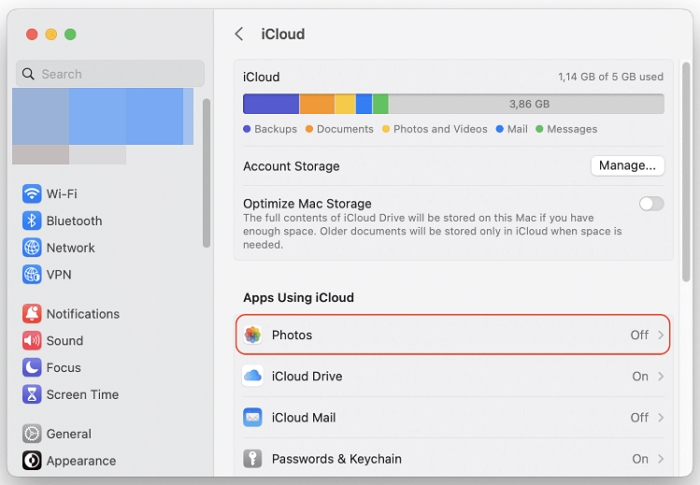Select VPN label in the sidebar
700x485 pixels.
click(59, 275)
